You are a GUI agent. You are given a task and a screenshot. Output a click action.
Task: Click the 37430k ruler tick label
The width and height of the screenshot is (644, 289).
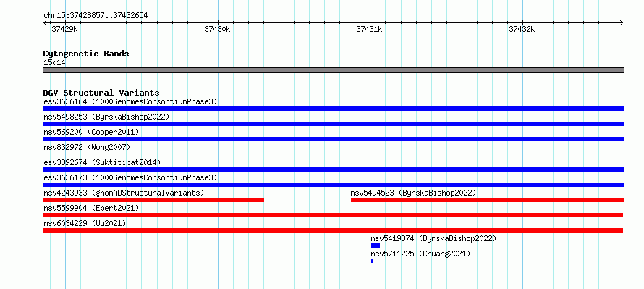coord(217,29)
